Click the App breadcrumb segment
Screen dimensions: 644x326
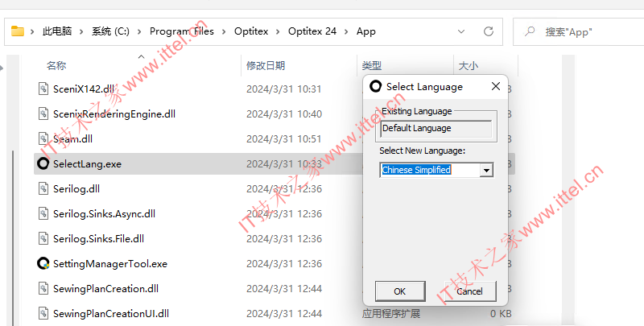tap(366, 31)
